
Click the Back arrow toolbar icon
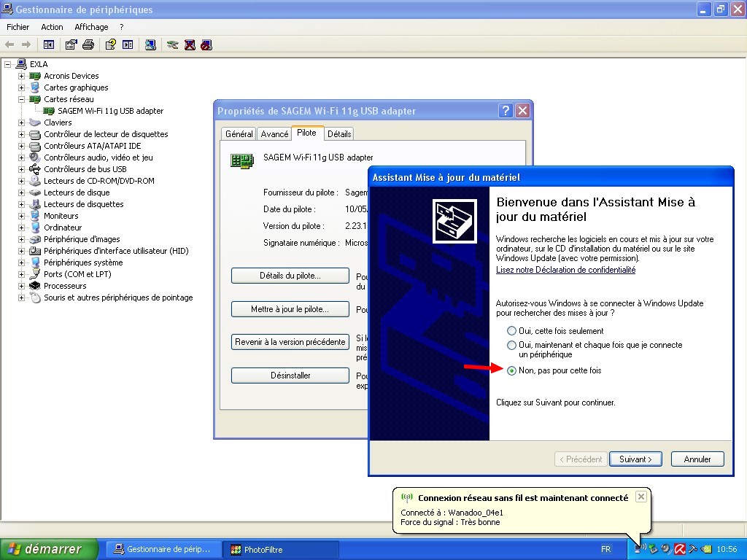(x=9, y=44)
